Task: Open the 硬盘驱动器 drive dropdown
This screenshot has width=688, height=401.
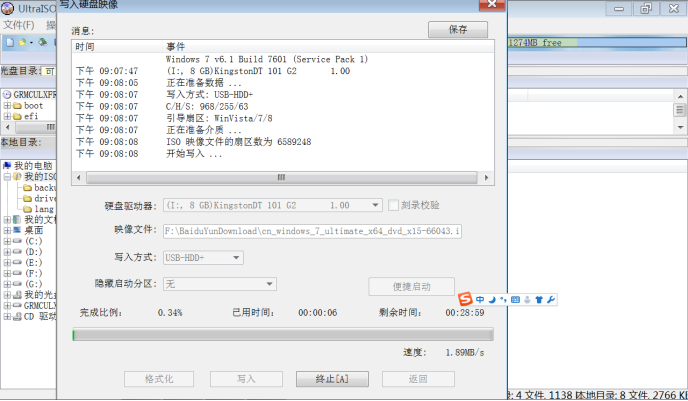Action: (375, 205)
